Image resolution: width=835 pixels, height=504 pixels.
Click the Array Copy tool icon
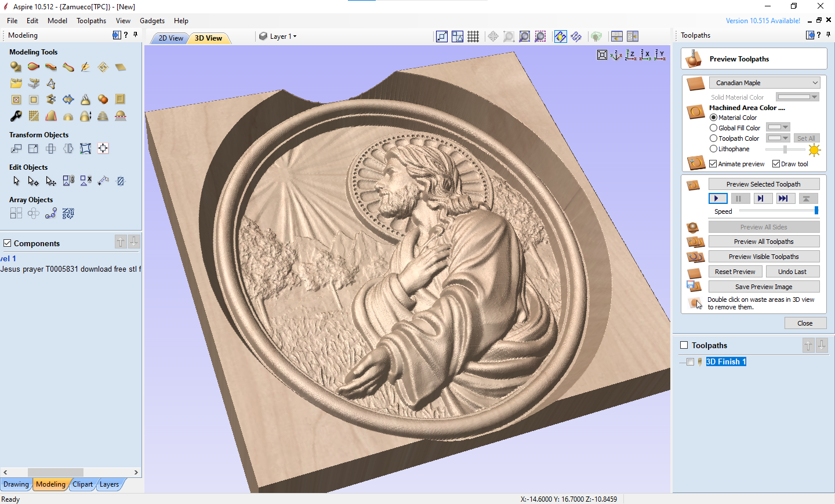point(16,213)
